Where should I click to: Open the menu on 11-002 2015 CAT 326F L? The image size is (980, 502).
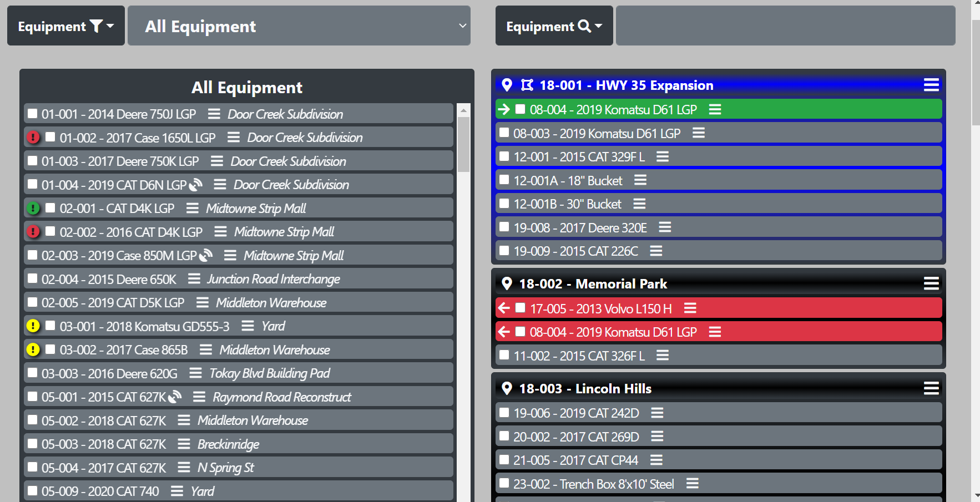click(662, 355)
